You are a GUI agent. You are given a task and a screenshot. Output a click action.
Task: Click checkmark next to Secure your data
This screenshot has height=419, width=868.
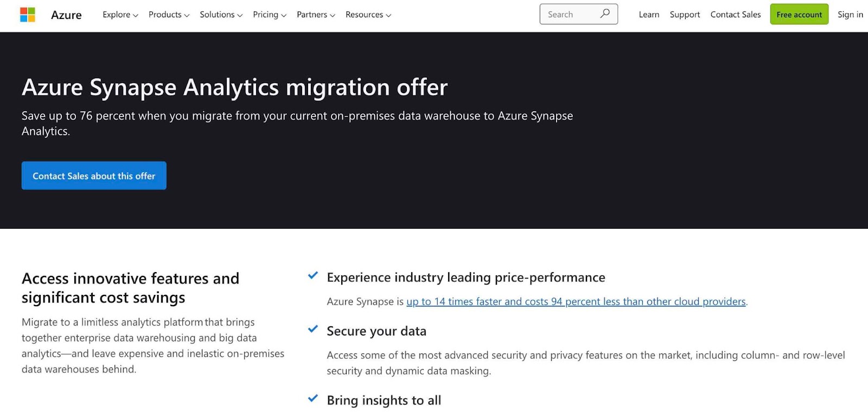pyautogui.click(x=313, y=330)
